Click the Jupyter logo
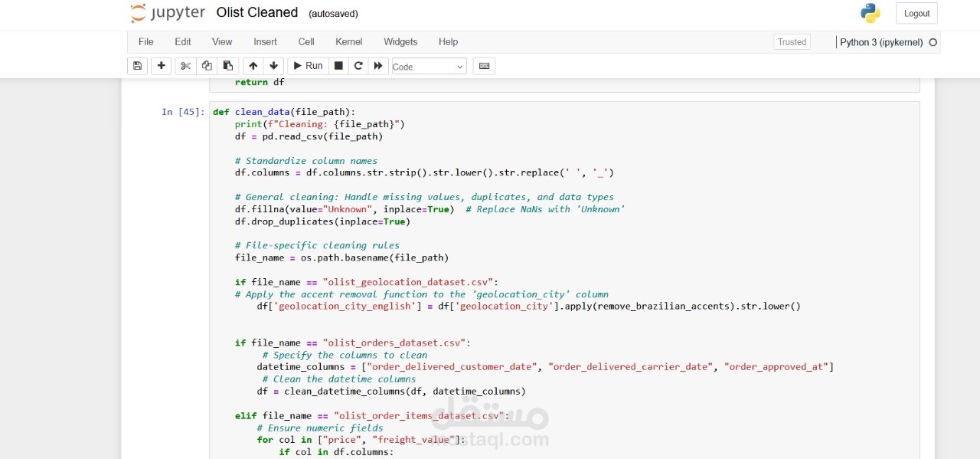The image size is (980, 459). point(168,13)
